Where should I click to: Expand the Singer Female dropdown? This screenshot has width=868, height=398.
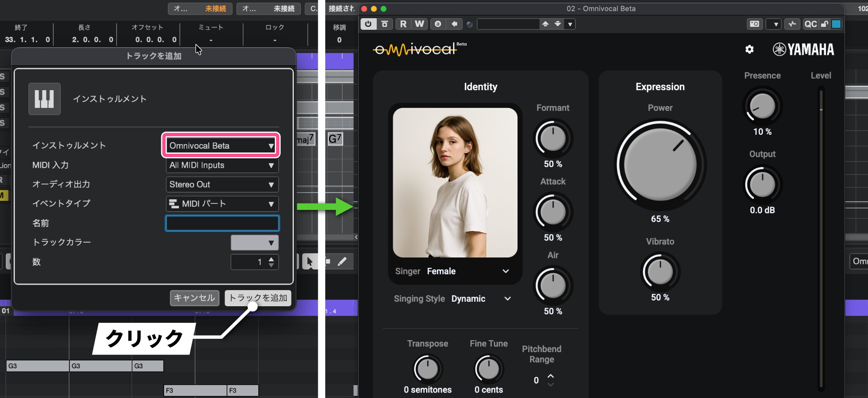point(505,271)
